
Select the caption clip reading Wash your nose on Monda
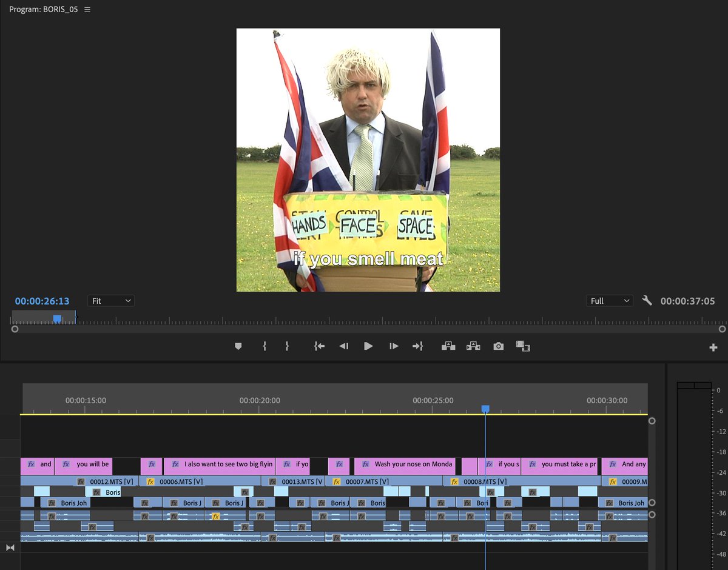point(406,466)
